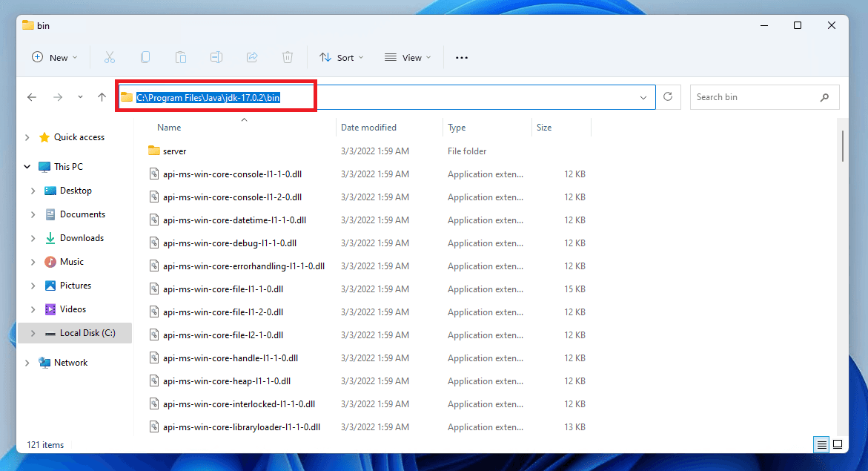Select api-ms-win-core-file-l1-1-0.dll
The image size is (868, 471).
[x=223, y=289]
